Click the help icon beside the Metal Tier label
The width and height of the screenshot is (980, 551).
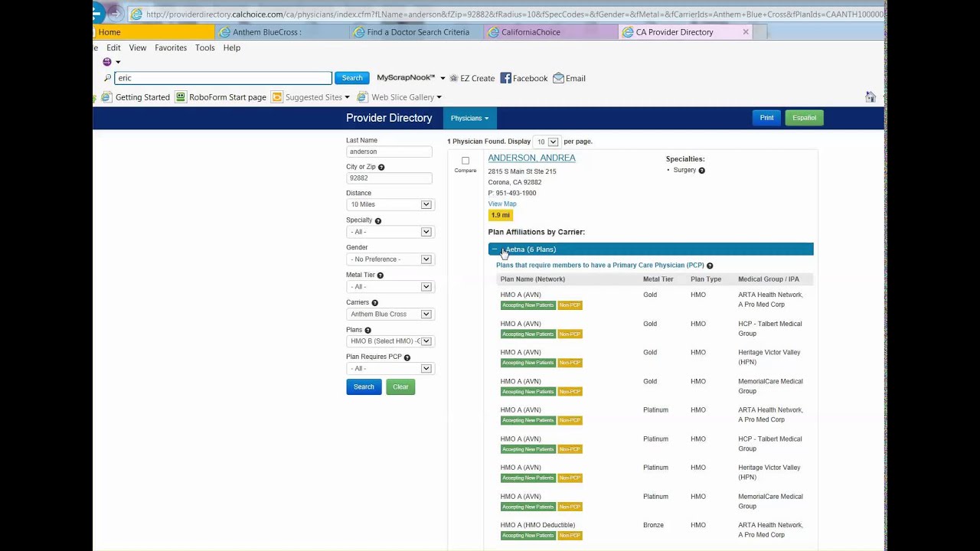coord(381,275)
